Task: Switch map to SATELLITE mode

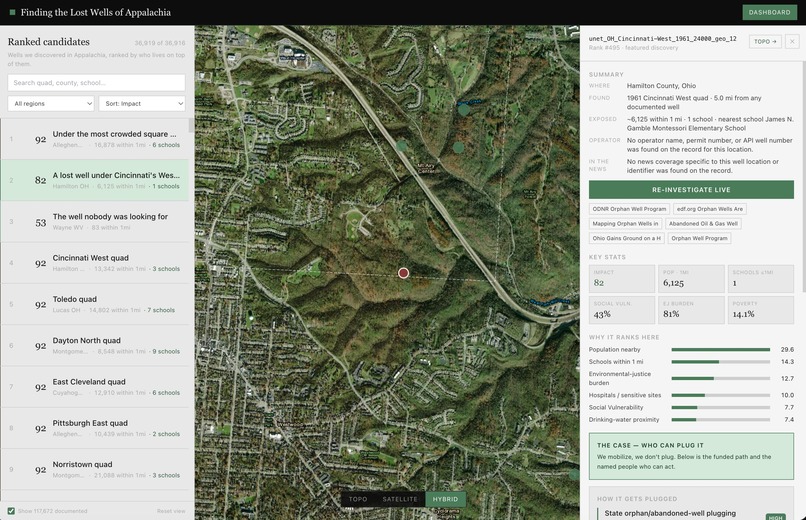Action: (x=400, y=499)
